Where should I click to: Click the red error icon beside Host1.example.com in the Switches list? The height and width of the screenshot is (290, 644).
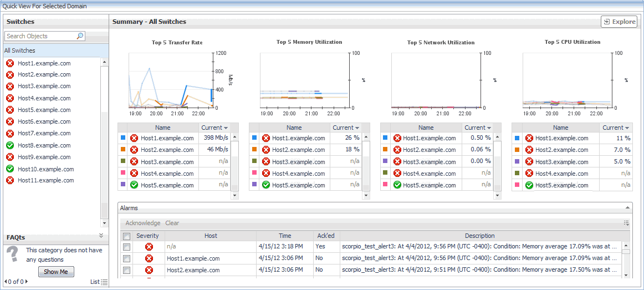point(11,63)
